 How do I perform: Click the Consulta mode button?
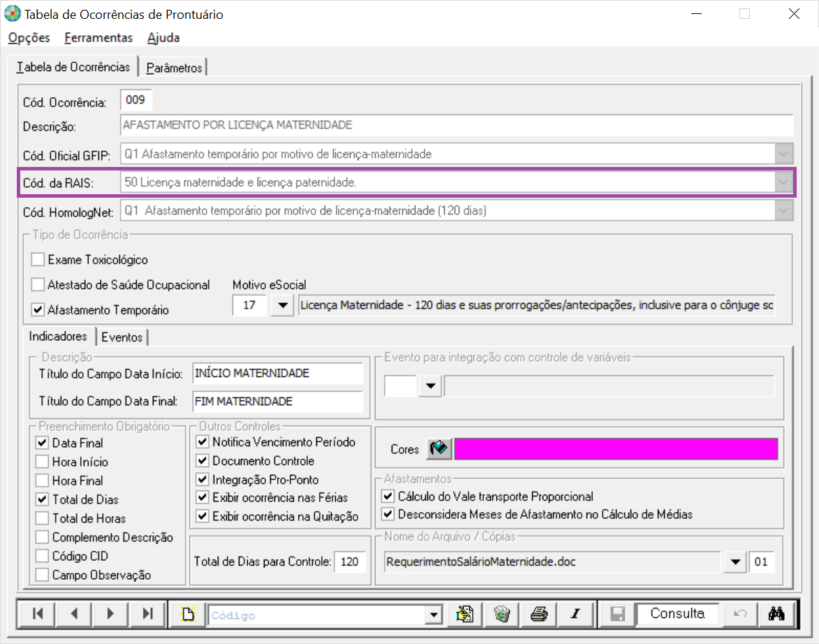(x=677, y=613)
